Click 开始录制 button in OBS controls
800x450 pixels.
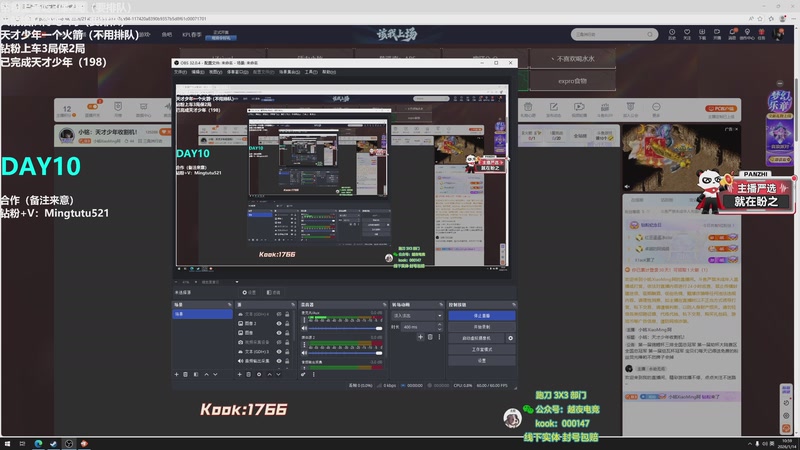pos(482,327)
